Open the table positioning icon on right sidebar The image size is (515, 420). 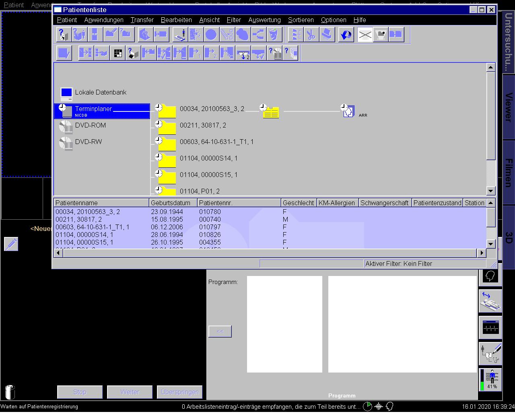pos(490,301)
